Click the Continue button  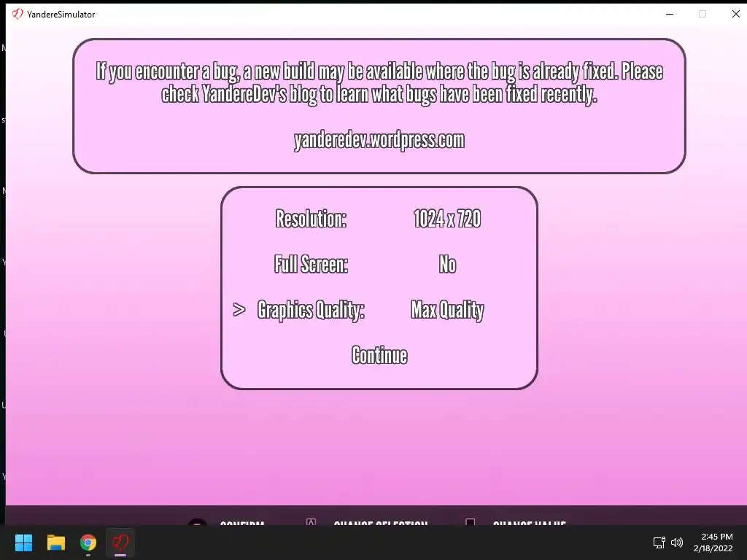[379, 355]
